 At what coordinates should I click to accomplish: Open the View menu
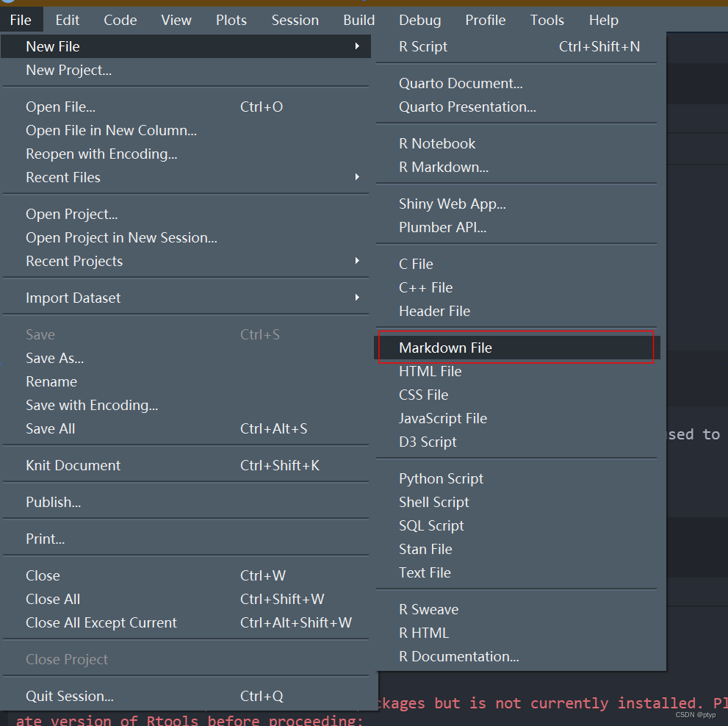176,20
